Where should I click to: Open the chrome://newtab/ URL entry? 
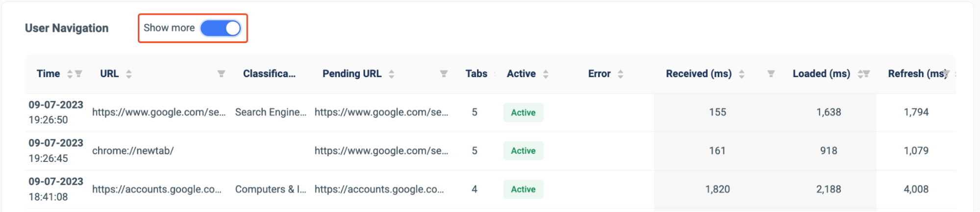pos(133,151)
